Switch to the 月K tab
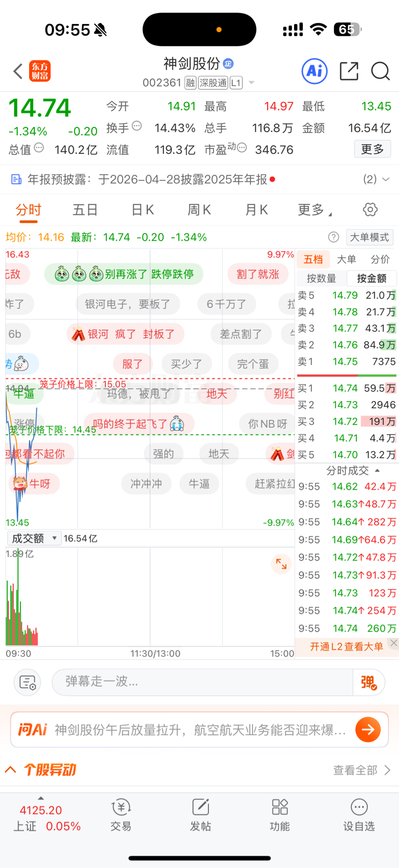 click(x=256, y=210)
